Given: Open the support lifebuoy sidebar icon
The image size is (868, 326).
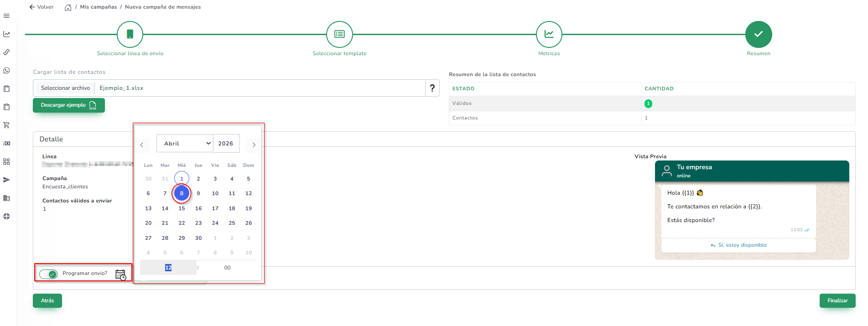Looking at the screenshot, I should (x=6, y=217).
